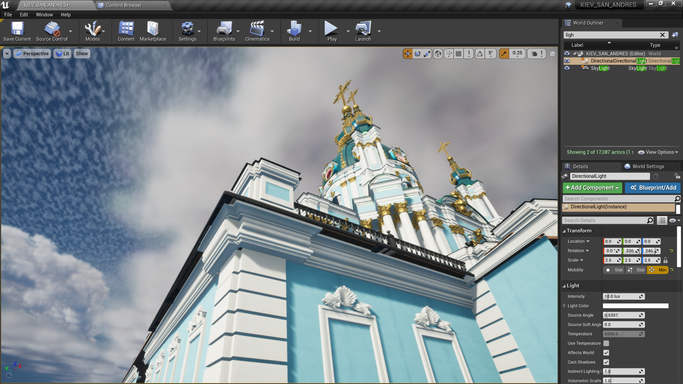The width and height of the screenshot is (683, 384).
Task: Open the Edit menu
Action: 24,14
